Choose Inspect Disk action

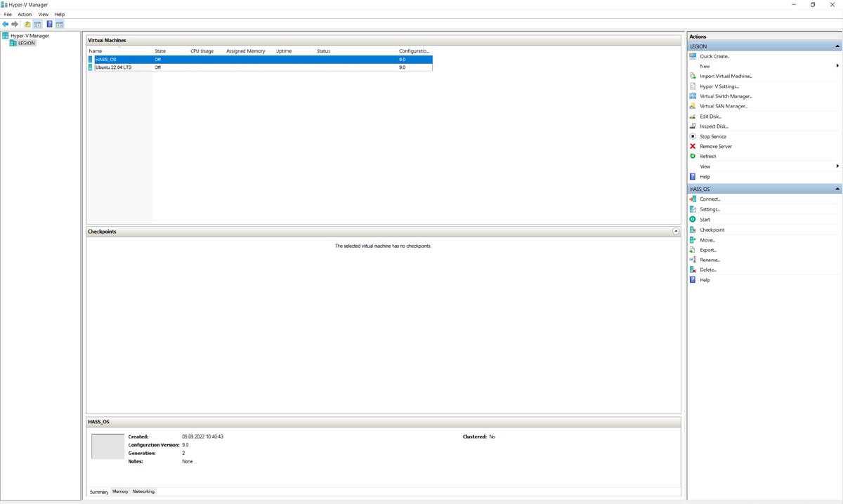[x=714, y=126]
